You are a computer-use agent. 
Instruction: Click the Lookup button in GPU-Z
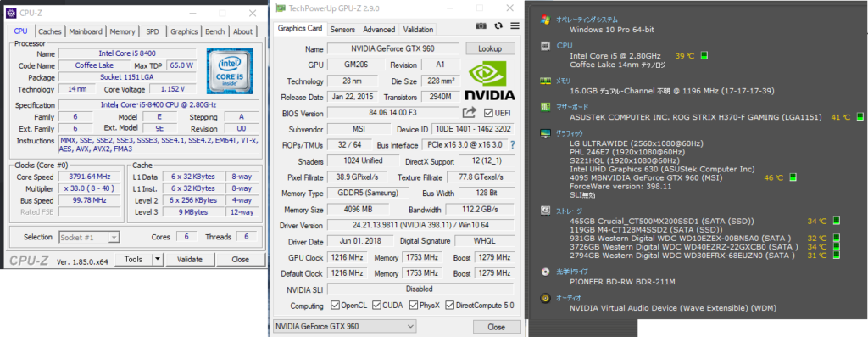coord(490,48)
